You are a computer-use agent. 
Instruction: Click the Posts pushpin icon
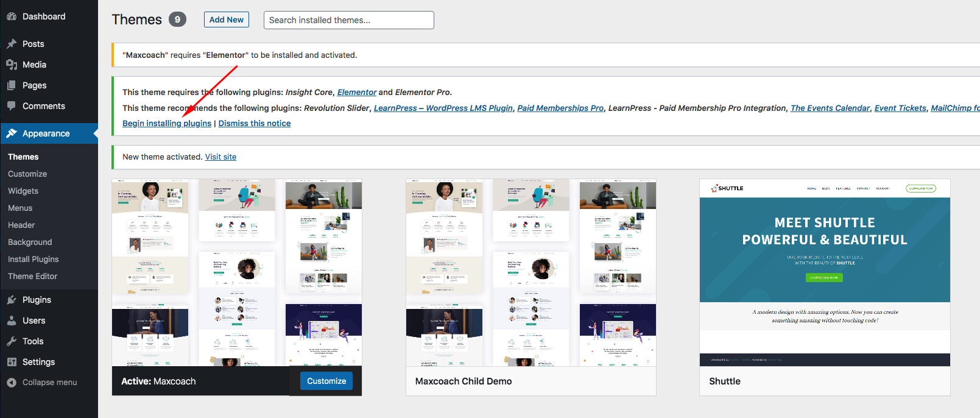(x=12, y=44)
